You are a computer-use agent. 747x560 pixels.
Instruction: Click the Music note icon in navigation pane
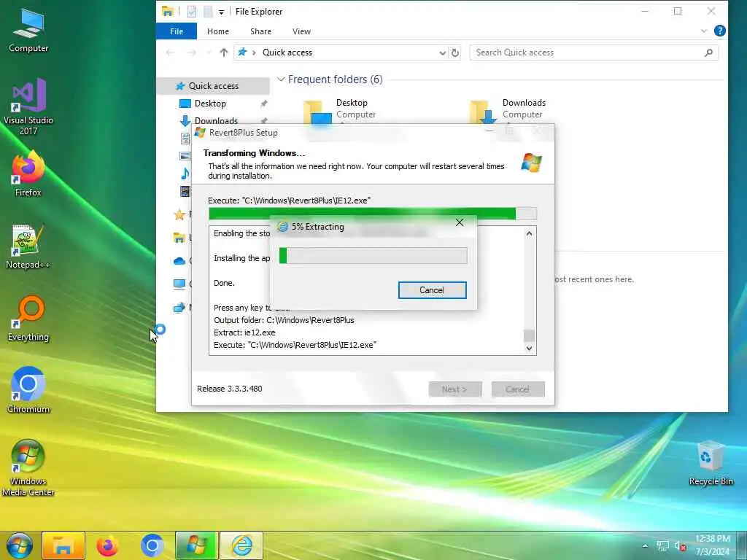185,174
